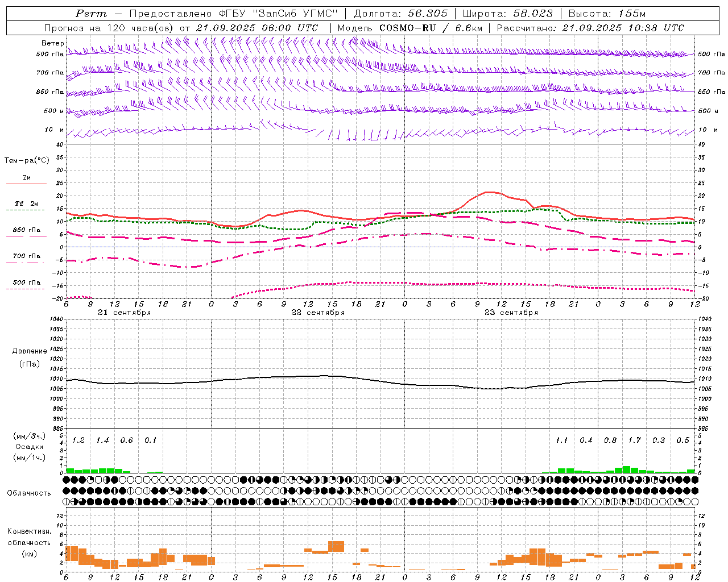Click the 0.1 three-hour precipitation value

(151, 440)
